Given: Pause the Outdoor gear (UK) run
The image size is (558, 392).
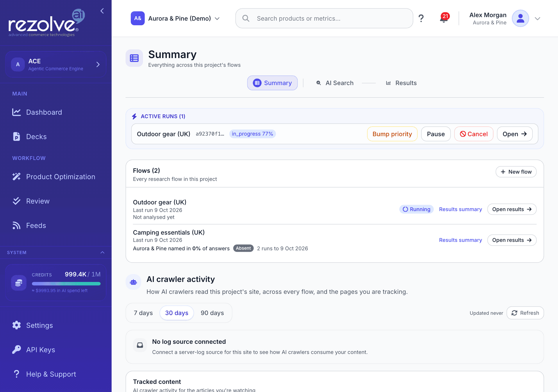Looking at the screenshot, I should [436, 134].
